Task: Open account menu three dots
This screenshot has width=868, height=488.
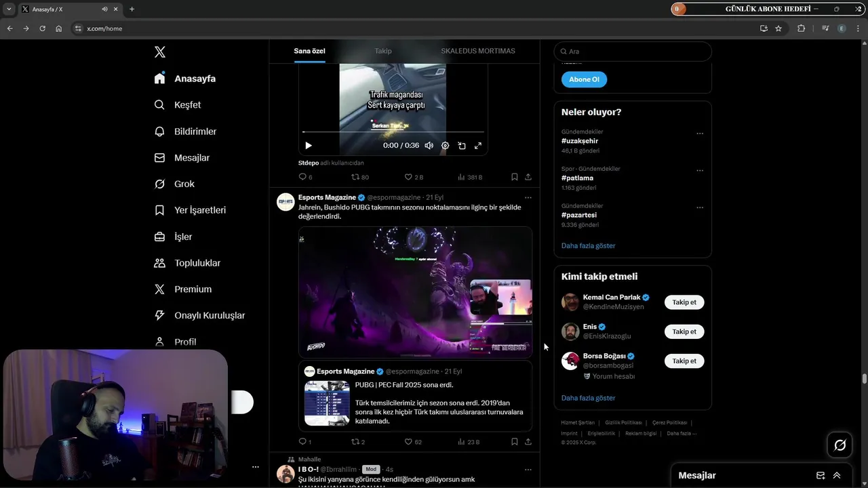Action: pyautogui.click(x=256, y=467)
